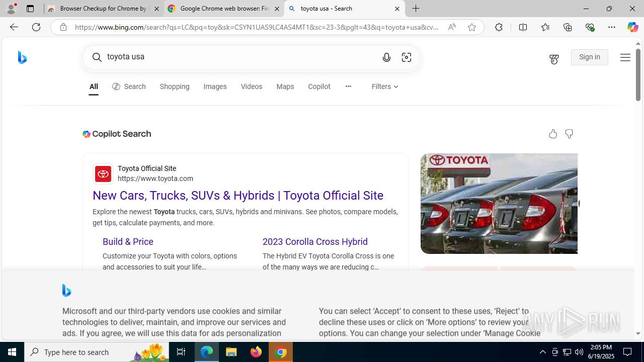This screenshot has height=362, width=644.
Task: Open Split screen icon
Action: click(523, 27)
